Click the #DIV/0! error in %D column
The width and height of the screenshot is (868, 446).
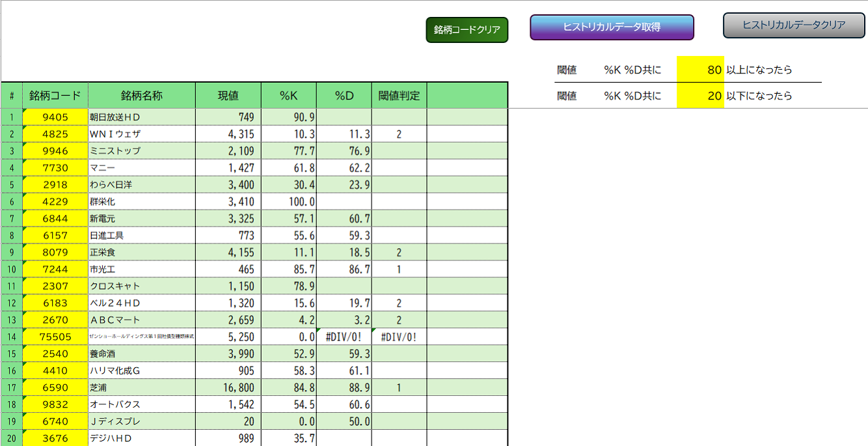point(344,337)
